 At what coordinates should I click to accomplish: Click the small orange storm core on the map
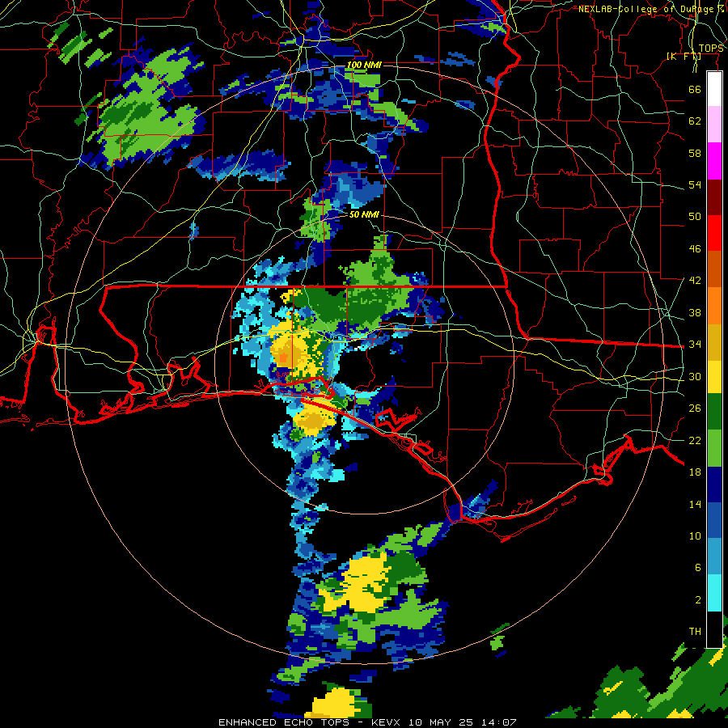pos(283,358)
